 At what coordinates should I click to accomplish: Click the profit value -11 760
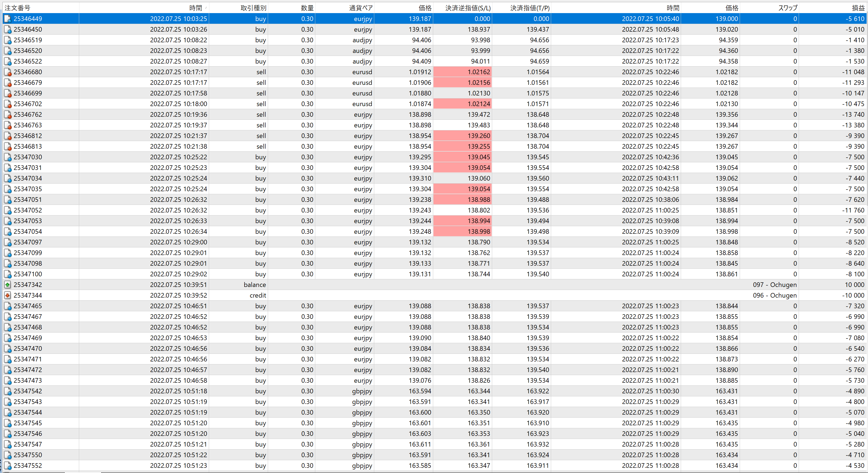tap(853, 210)
